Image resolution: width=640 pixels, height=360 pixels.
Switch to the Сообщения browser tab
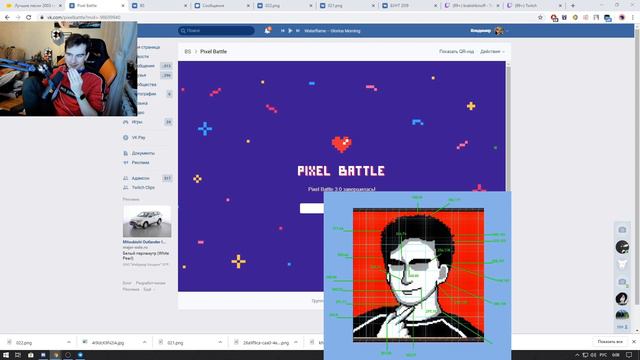pos(222,6)
